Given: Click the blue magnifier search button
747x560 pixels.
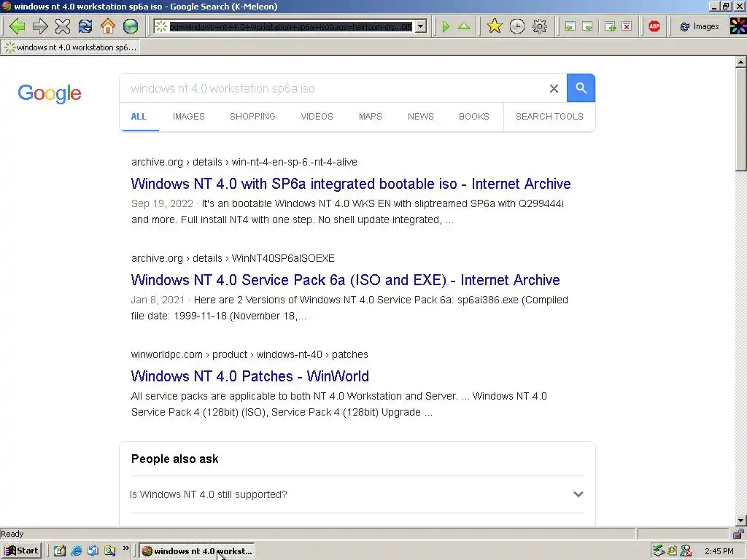Looking at the screenshot, I should pos(581,88).
